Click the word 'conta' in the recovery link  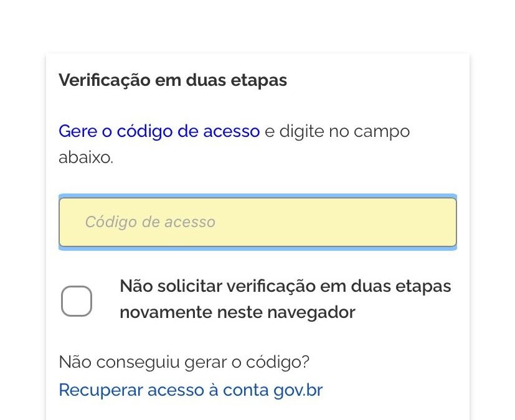(x=247, y=390)
